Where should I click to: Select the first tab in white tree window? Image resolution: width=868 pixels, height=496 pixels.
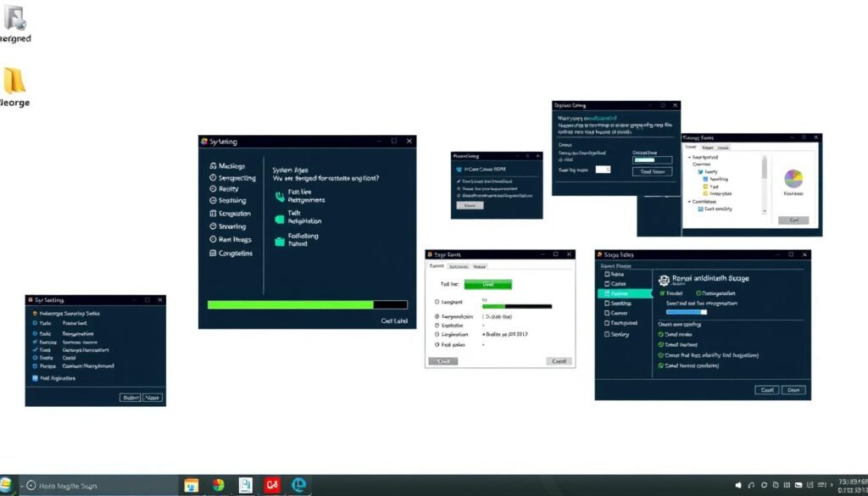click(691, 148)
